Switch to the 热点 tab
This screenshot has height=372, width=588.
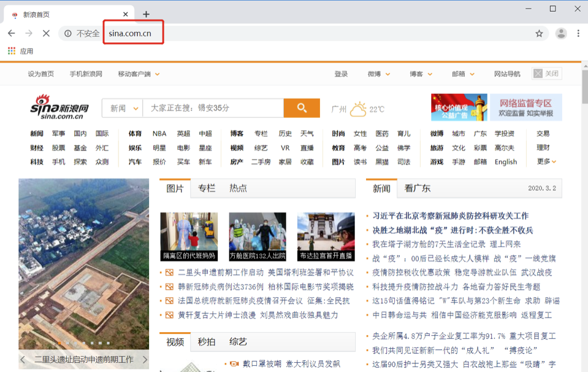[x=238, y=188]
